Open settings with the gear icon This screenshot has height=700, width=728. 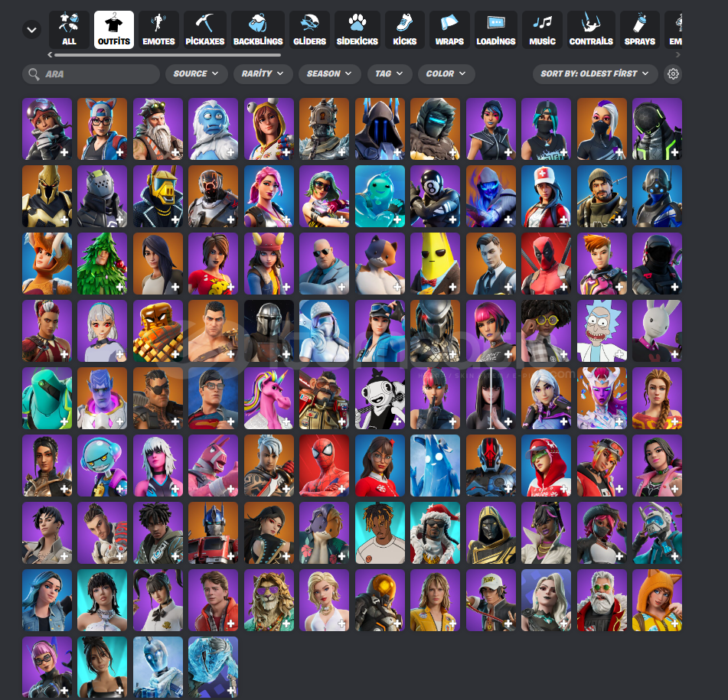(x=674, y=74)
